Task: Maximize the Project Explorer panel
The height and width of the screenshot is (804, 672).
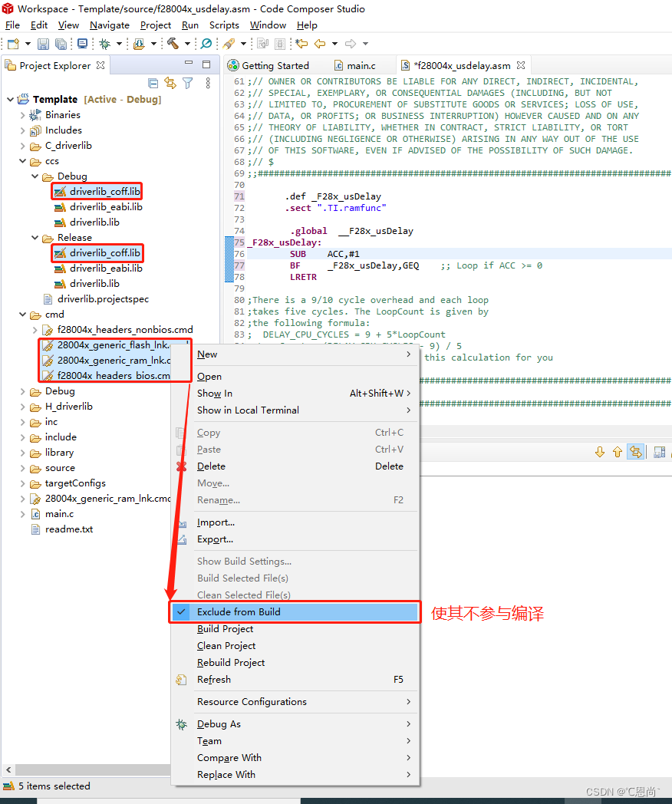Action: click(206, 64)
